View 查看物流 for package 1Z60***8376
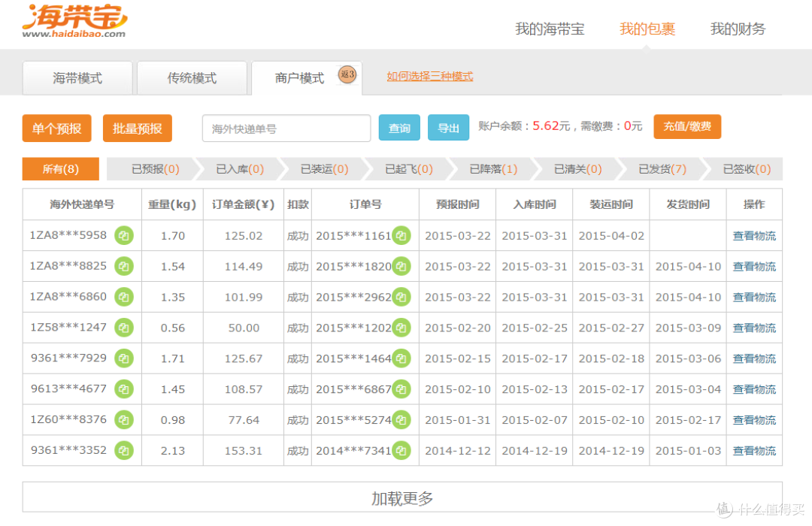 pos(754,420)
